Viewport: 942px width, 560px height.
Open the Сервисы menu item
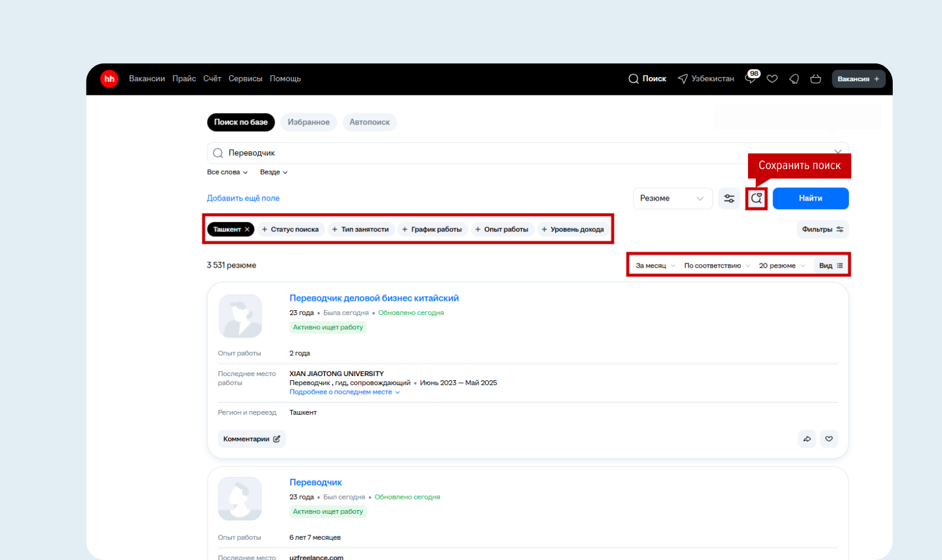pos(246,79)
